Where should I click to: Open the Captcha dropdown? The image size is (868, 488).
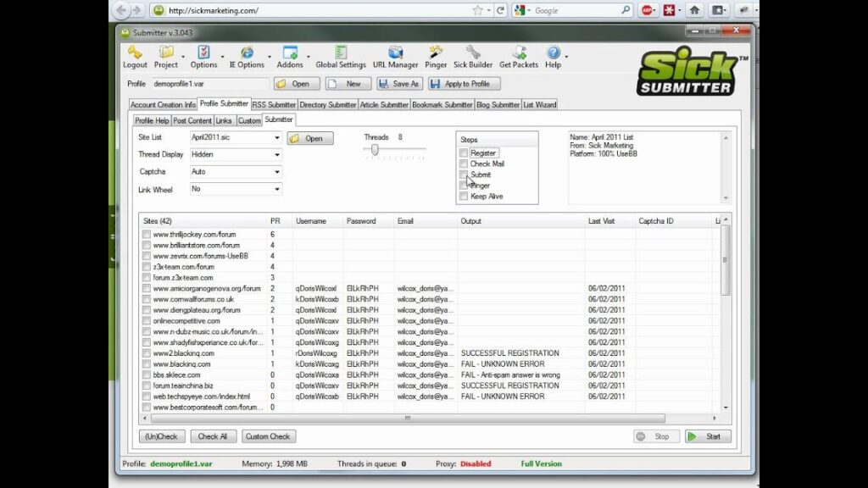point(236,171)
